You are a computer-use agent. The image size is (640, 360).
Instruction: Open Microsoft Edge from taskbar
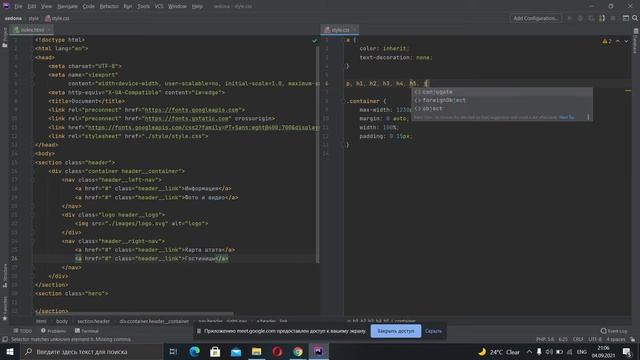[194, 352]
